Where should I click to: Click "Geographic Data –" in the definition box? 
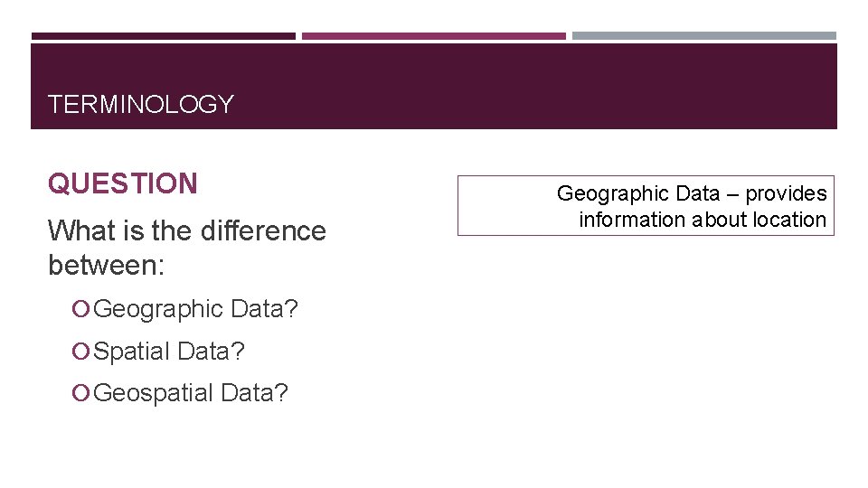(646, 193)
